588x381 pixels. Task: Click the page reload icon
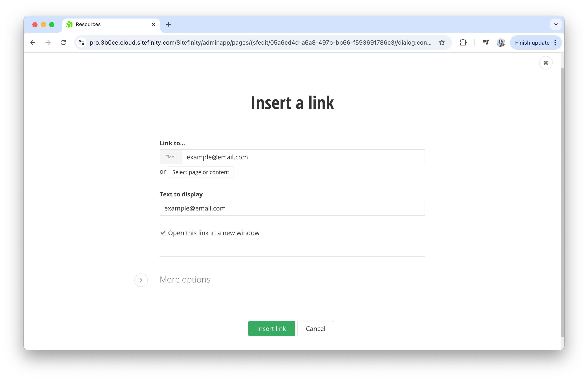pos(63,43)
